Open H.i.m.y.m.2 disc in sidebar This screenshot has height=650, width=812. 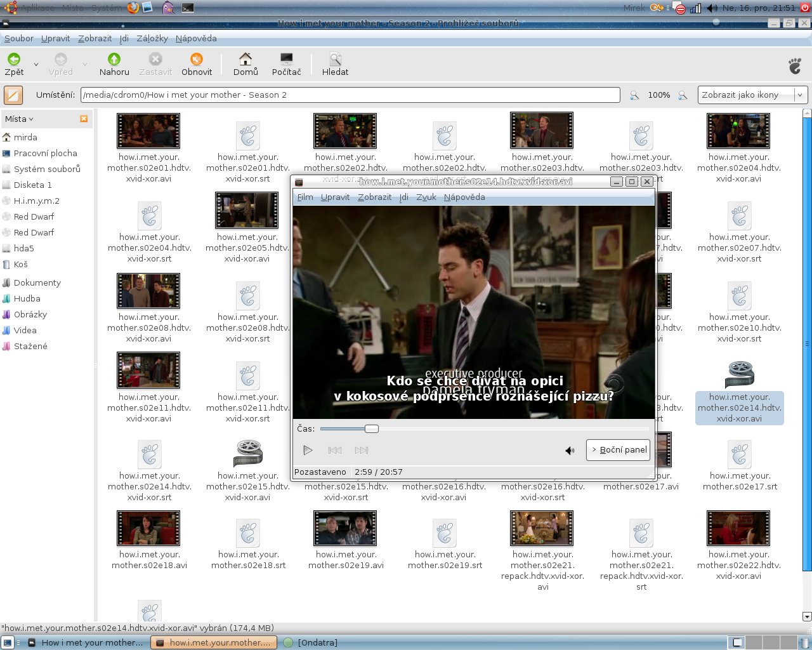[36, 201]
